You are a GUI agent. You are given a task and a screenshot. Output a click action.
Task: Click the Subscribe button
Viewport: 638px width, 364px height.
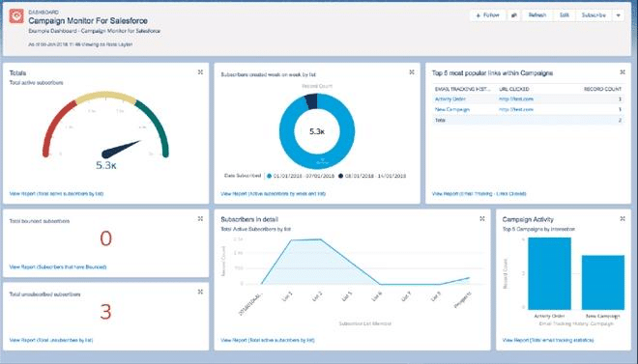click(594, 15)
